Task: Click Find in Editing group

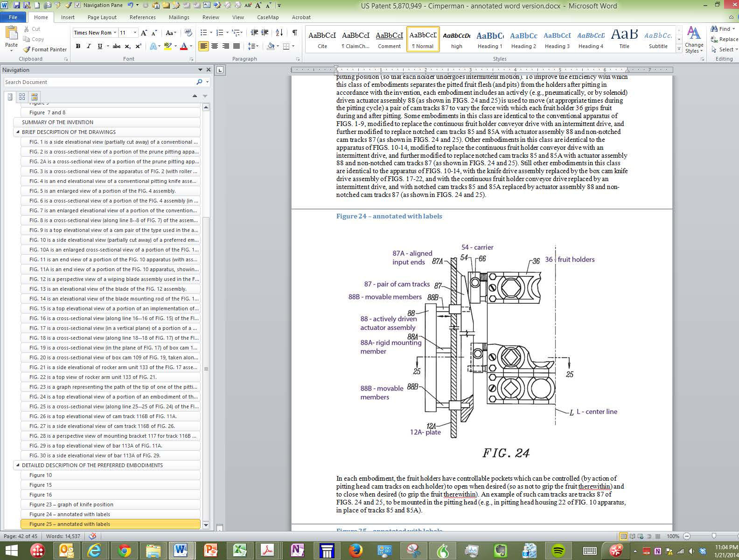Action: tap(723, 29)
